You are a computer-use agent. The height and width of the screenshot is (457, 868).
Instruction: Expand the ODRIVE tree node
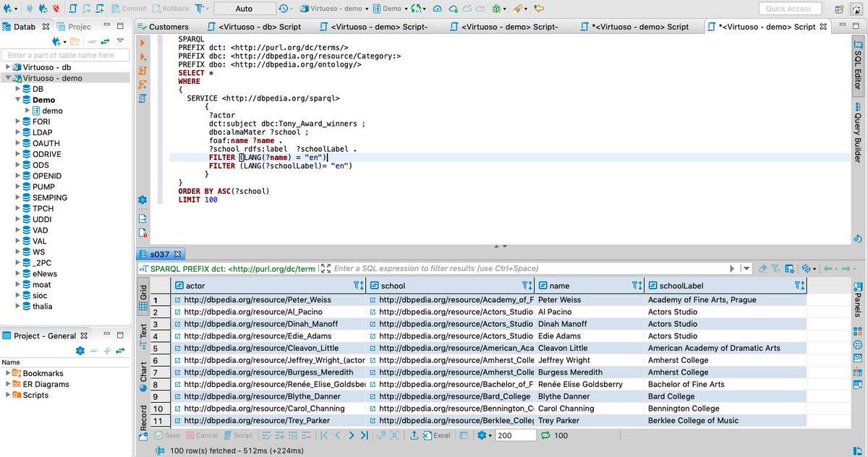click(17, 154)
